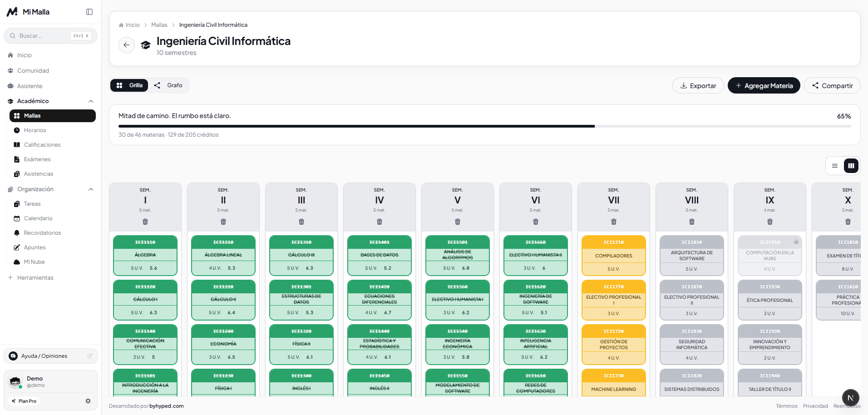The height and width of the screenshot is (415, 868).
Task: Delete semester VII with its trash icon
Action: click(614, 222)
